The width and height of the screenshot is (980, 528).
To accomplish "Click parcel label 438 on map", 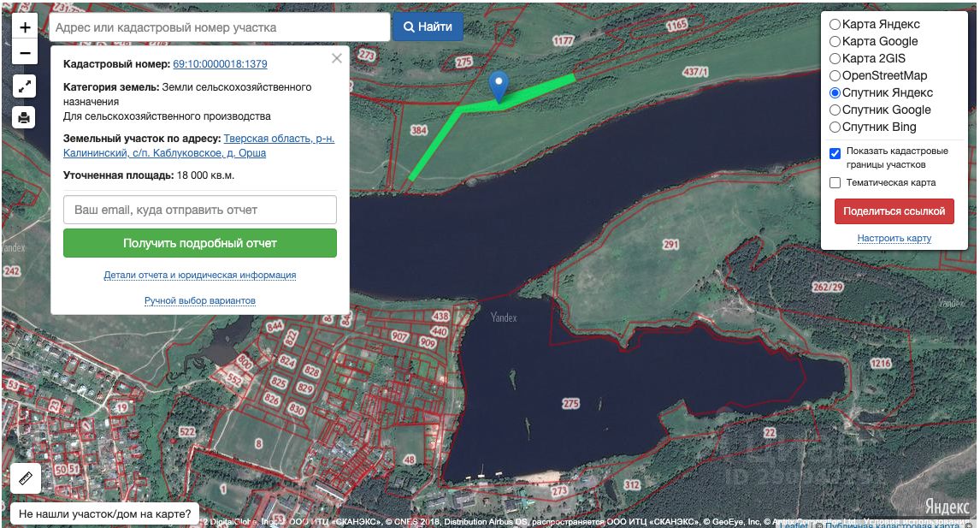I will click(440, 317).
